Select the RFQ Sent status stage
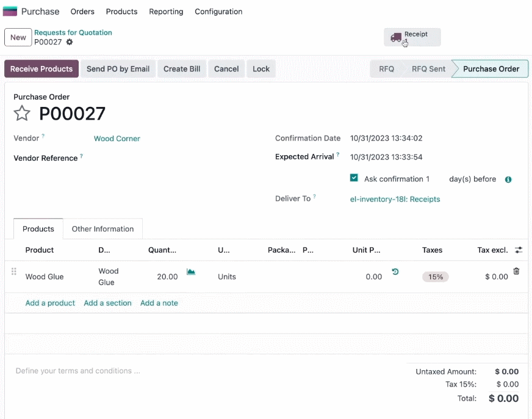The width and height of the screenshot is (532, 419). point(428,69)
